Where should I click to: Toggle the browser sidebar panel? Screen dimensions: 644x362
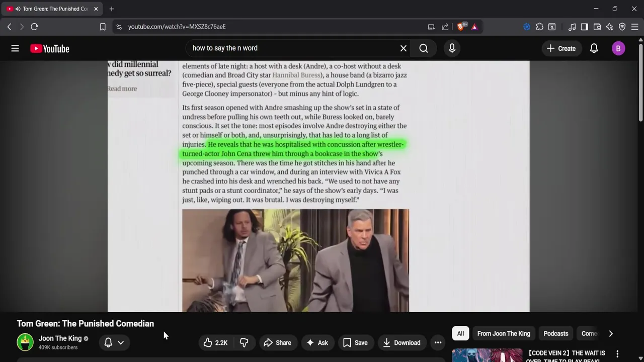584,27
